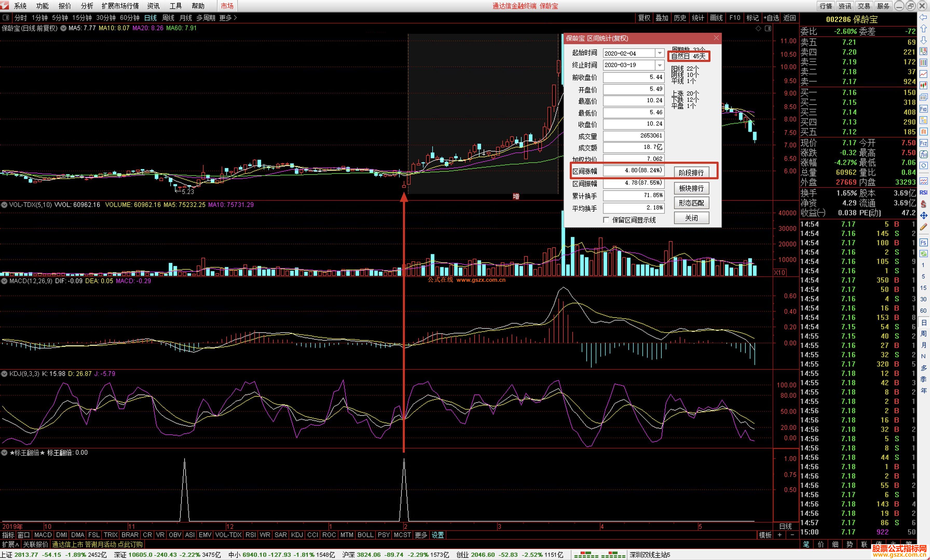Click the tree structure sidebar icon
Screen dimensions: 930x560
924,120
